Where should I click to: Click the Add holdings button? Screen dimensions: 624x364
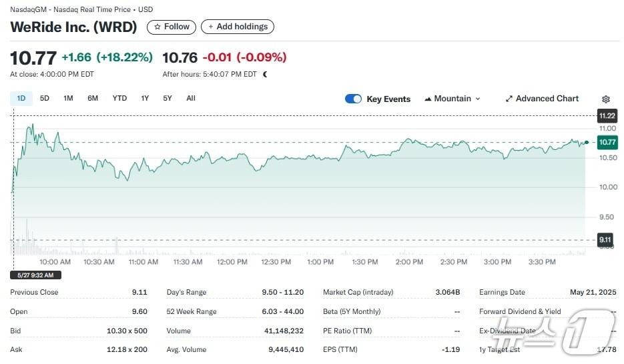click(237, 27)
